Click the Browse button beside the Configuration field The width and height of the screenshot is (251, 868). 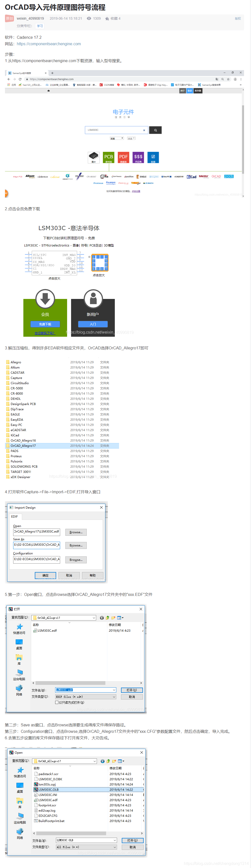(76, 560)
